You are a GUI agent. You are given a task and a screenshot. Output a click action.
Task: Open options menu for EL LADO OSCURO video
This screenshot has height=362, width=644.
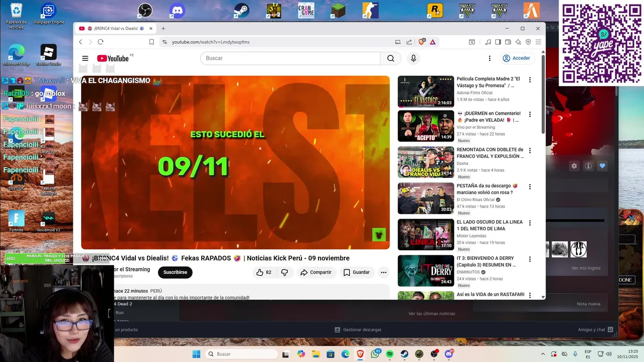click(x=530, y=223)
